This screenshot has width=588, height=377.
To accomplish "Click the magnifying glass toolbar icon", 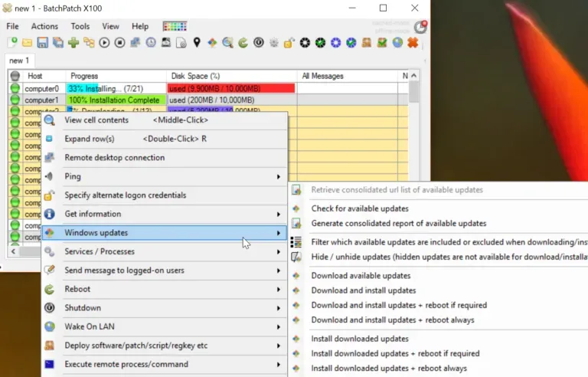I will 227,42.
